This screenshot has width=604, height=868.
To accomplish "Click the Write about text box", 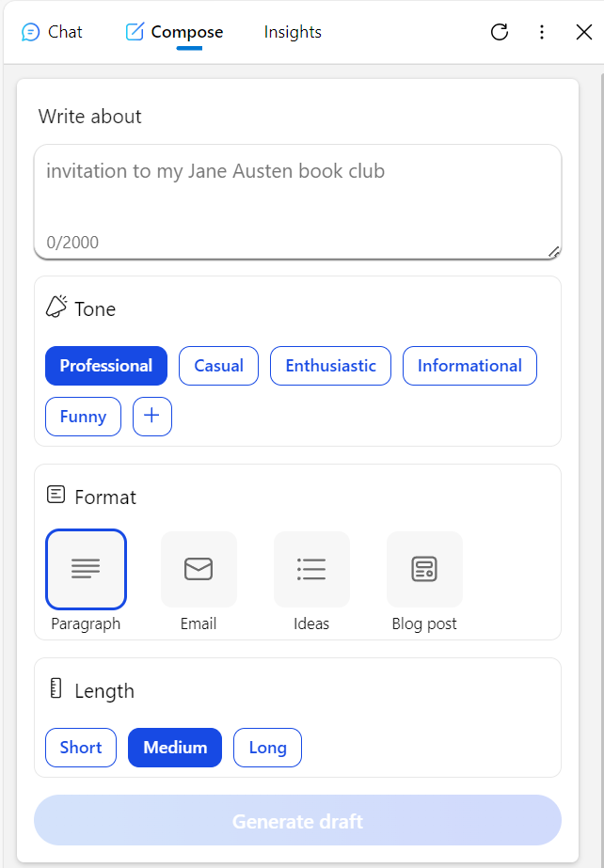I will point(298,201).
